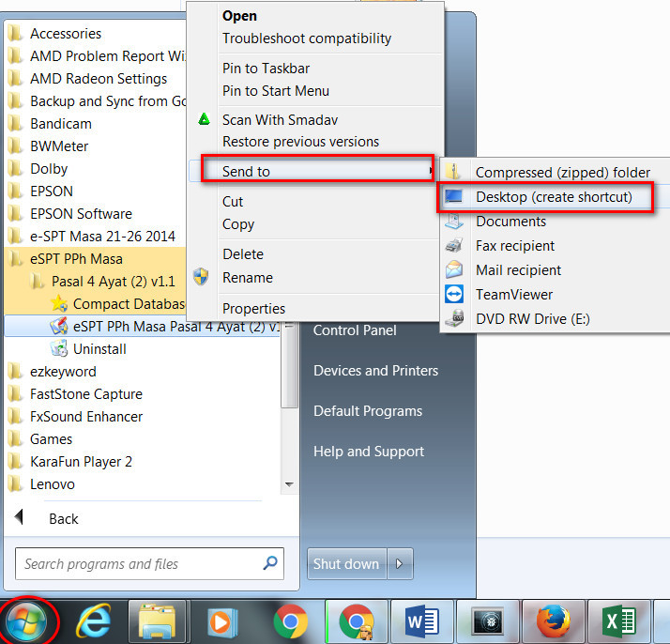Choose Copy from the context menu
Image resolution: width=670 pixels, height=644 pixels.
pos(238,224)
